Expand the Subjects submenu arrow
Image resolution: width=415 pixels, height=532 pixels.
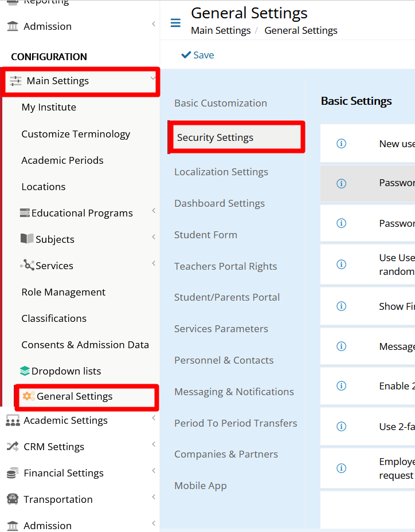pyautogui.click(x=154, y=237)
